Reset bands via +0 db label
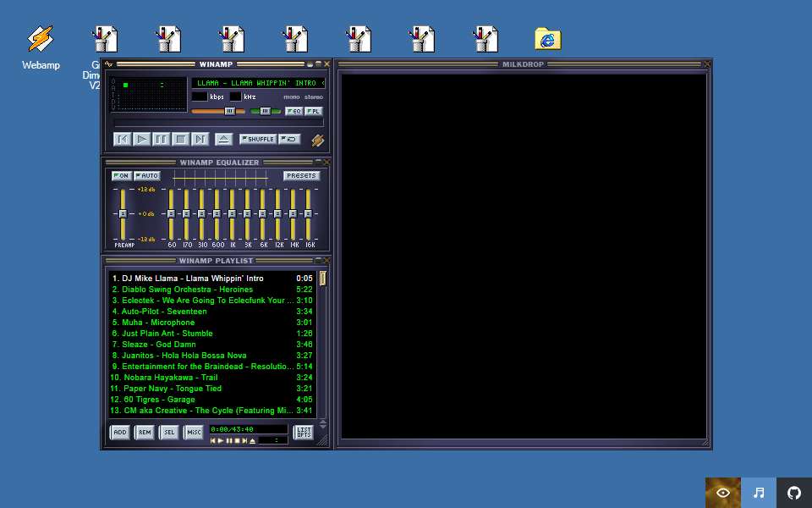 coord(146,213)
